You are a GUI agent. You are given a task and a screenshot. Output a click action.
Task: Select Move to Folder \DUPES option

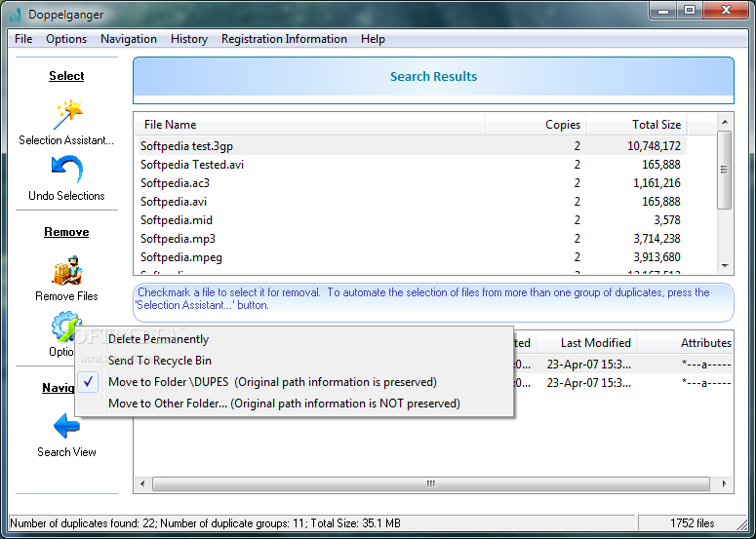point(294,382)
